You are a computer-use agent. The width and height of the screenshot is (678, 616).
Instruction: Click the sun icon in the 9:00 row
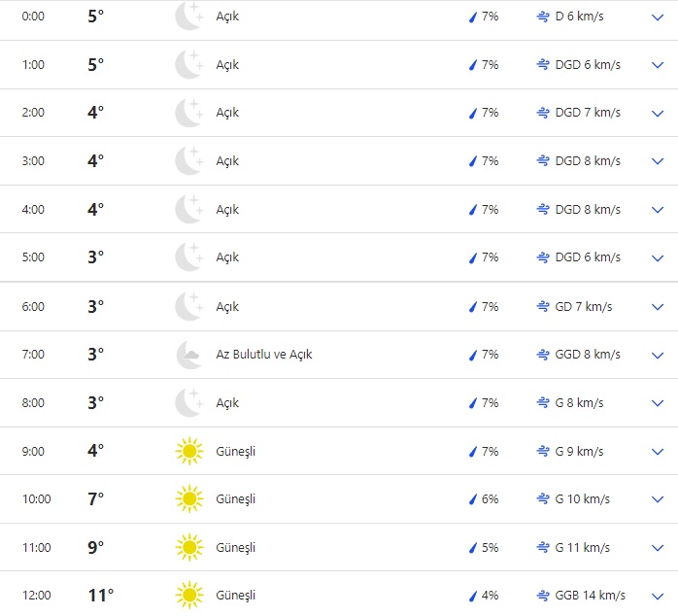(188, 451)
